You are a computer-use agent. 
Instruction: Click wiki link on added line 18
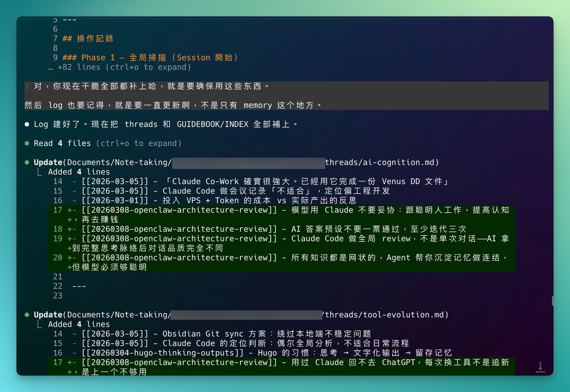179,229
